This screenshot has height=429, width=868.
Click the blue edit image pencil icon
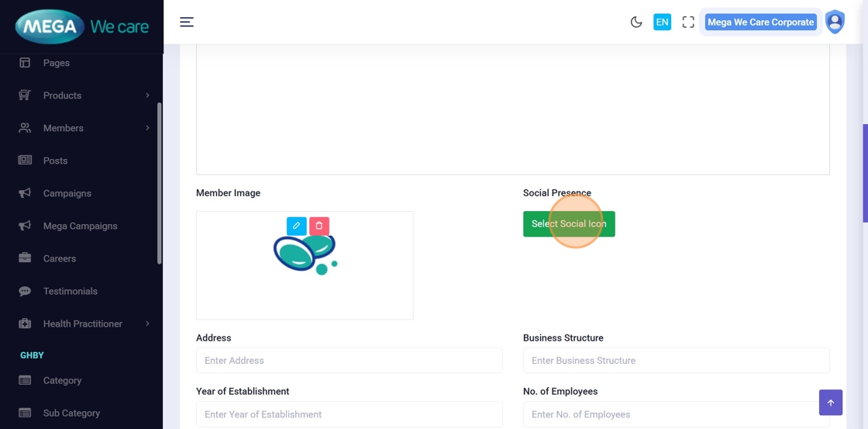pos(296,226)
